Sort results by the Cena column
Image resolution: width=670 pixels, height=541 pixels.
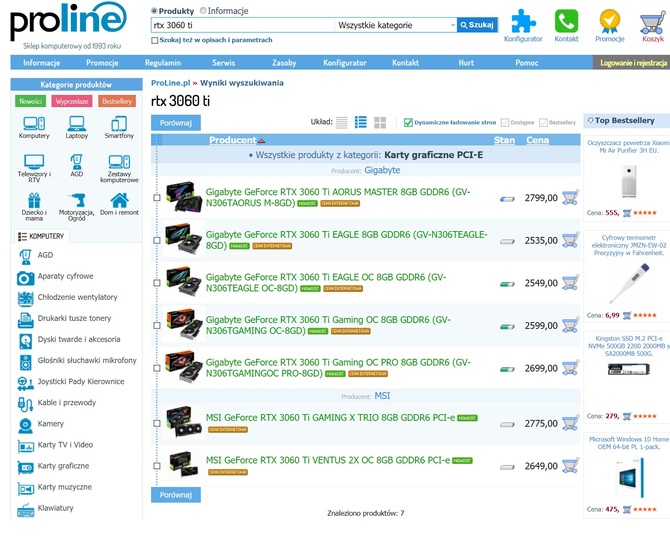click(x=537, y=140)
